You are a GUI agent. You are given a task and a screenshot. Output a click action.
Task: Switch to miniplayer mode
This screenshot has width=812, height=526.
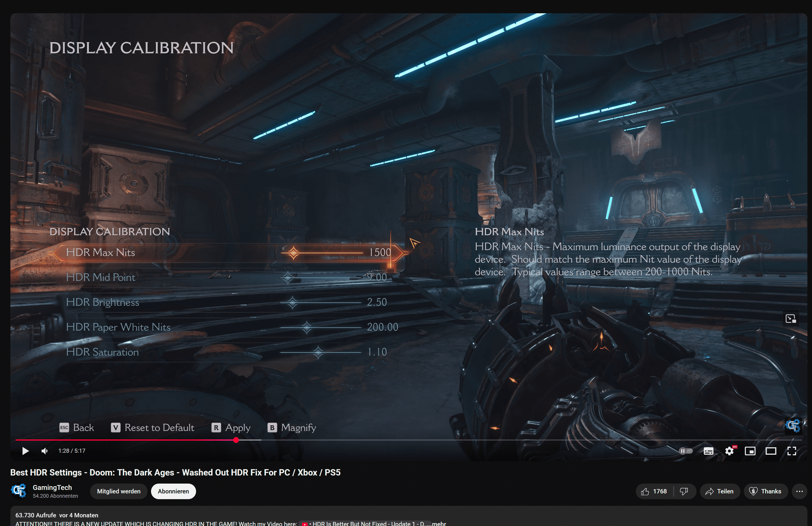point(750,451)
